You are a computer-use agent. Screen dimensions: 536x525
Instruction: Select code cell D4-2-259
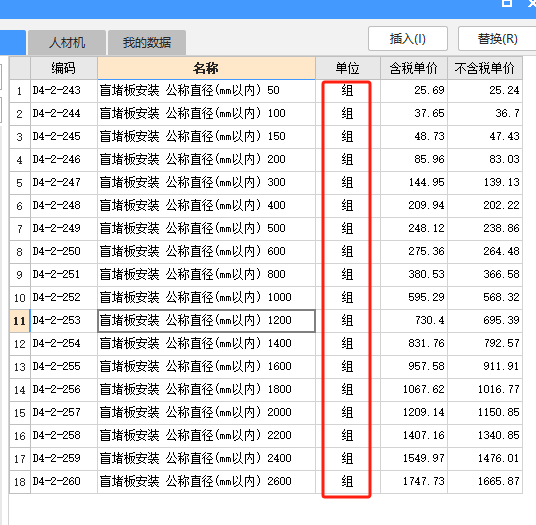coord(64,458)
